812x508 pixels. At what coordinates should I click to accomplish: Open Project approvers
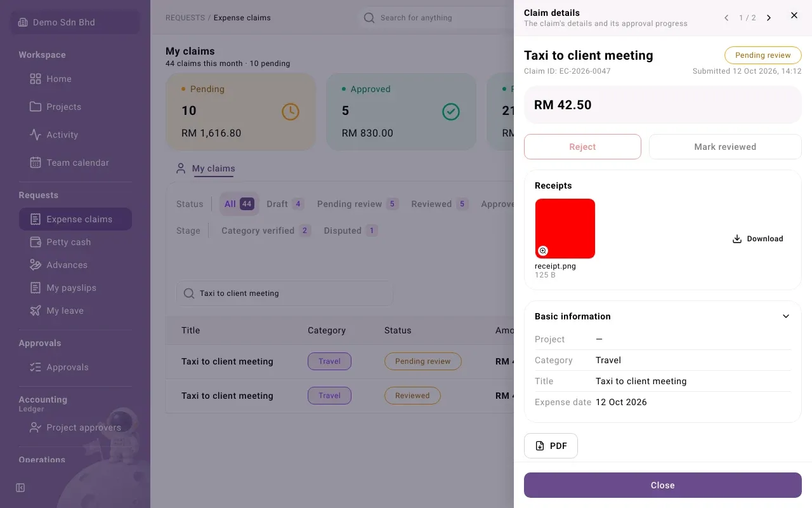75,427
